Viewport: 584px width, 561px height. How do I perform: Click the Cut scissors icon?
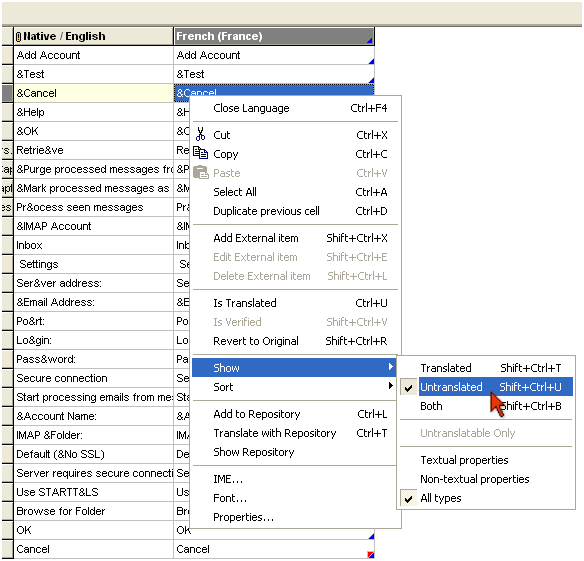pyautogui.click(x=200, y=134)
